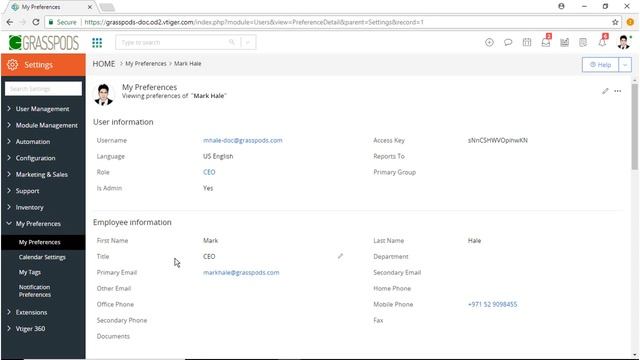Reload the page in browser
The height and width of the screenshot is (360, 640).
pyautogui.click(x=36, y=22)
